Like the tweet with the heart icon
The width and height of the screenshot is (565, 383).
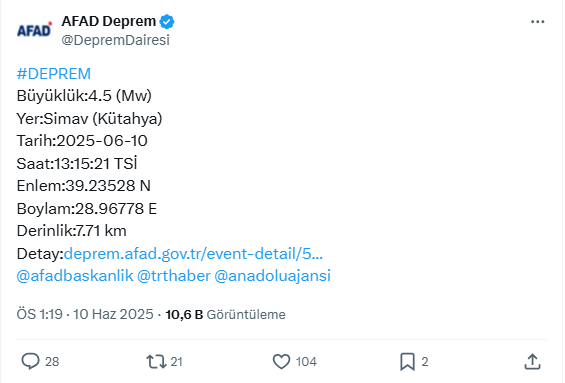point(281,361)
